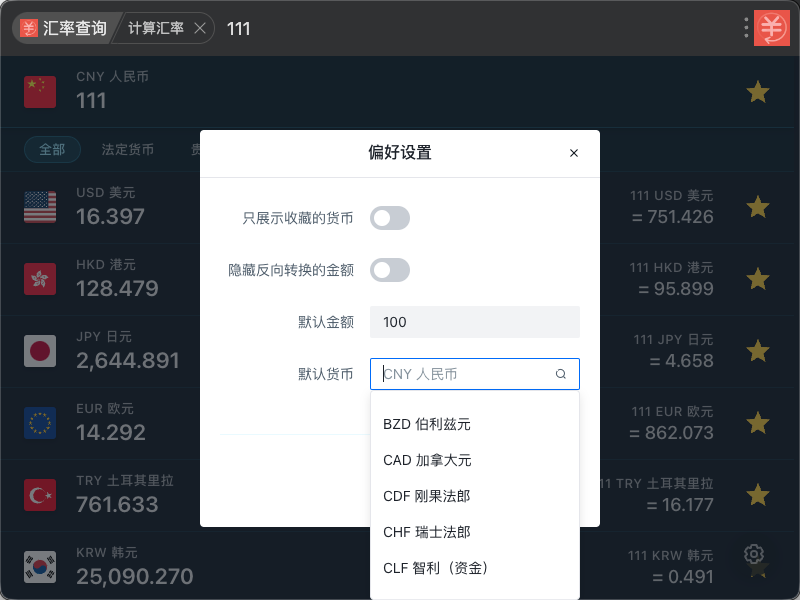Click the gear settings icon
Viewport: 800px width, 600px height.
pyautogui.click(x=754, y=554)
